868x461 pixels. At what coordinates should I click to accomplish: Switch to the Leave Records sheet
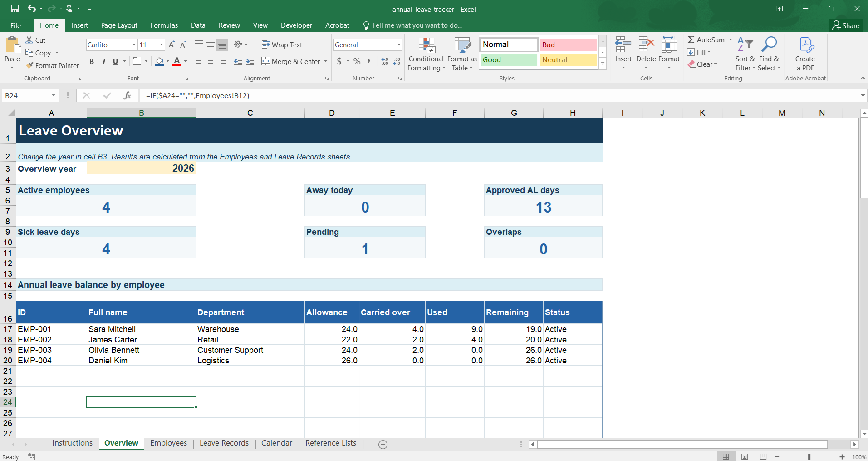[224, 443]
